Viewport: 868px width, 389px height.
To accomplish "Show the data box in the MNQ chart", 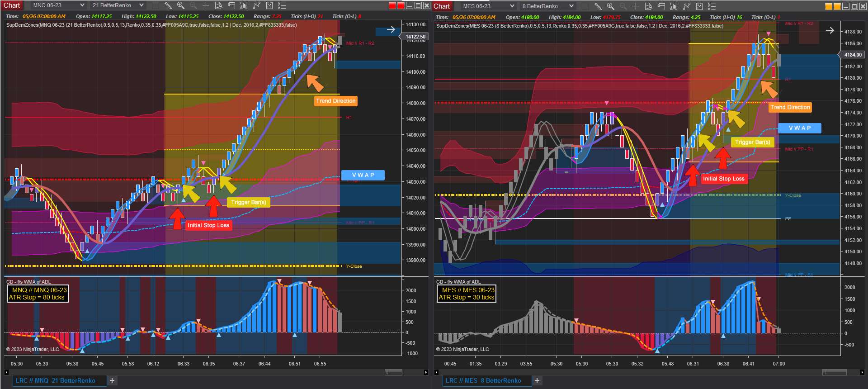I will tap(219, 5).
